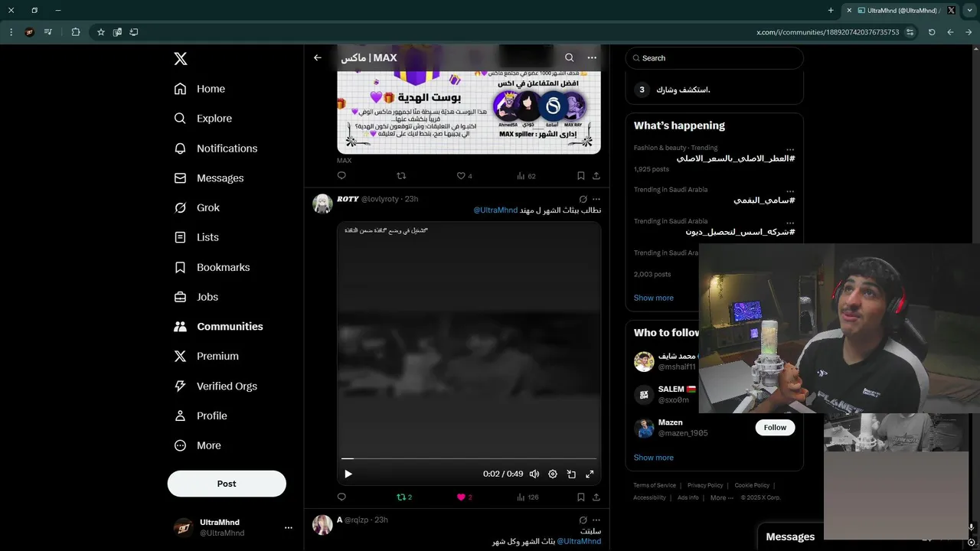Open video settings gear

[x=553, y=474]
